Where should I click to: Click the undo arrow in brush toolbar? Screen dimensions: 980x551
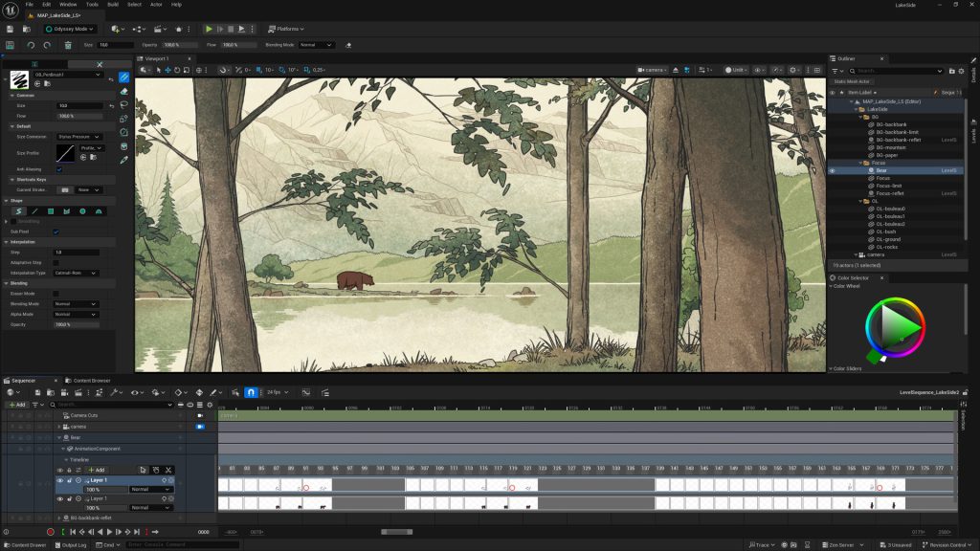coord(31,45)
